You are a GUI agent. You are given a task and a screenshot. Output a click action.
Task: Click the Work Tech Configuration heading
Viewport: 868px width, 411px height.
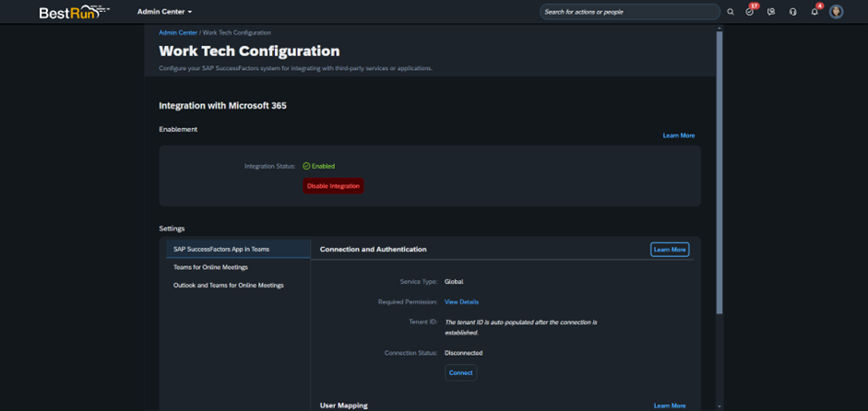coord(249,52)
